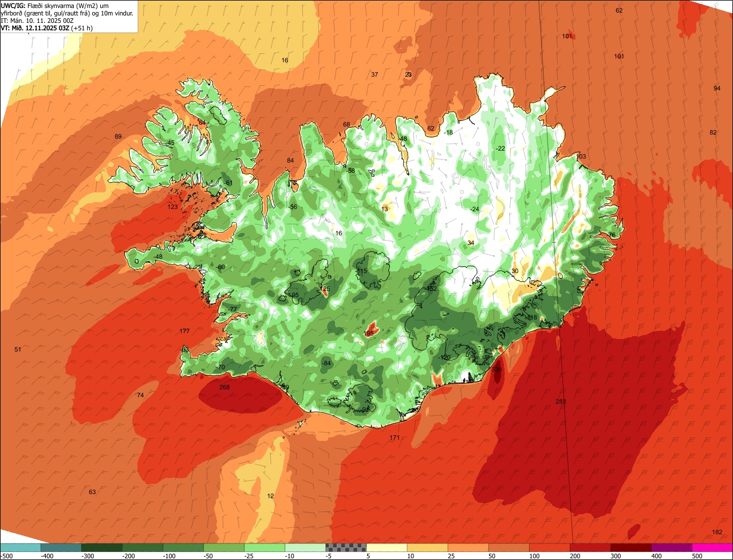733x560 pixels.
Task: Click title line 'UWC/IG: Flæði skynvarma (W/m2) um'
Action: pyautogui.click(x=55, y=5)
